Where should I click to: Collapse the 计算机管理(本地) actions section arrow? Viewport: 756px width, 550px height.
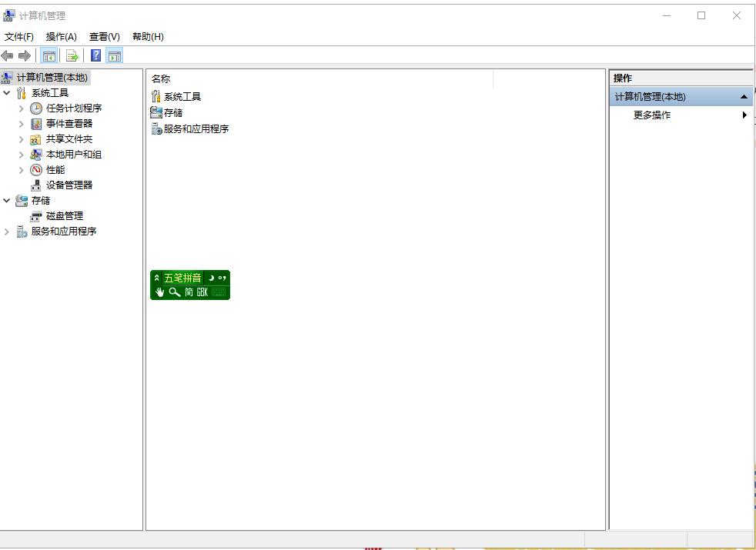click(x=744, y=97)
